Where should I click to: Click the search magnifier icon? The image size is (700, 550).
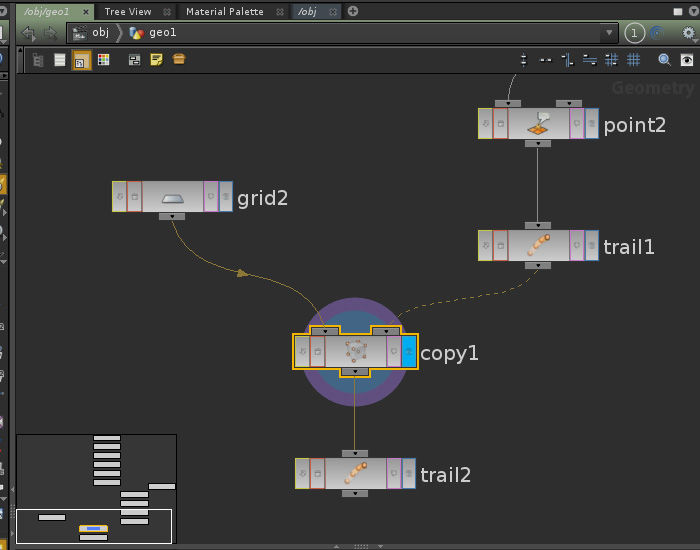click(x=664, y=60)
